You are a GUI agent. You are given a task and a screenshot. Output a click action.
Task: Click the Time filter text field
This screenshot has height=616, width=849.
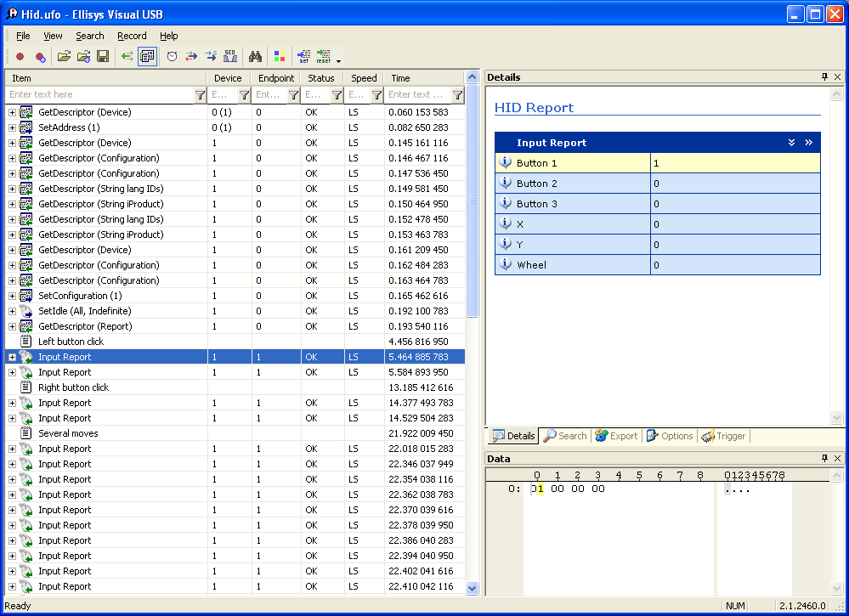click(x=416, y=95)
